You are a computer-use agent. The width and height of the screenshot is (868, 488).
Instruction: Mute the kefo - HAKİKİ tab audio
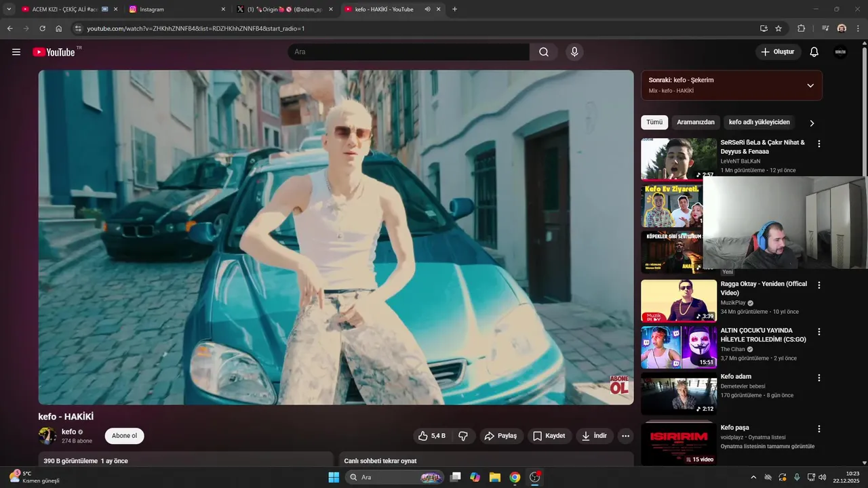click(x=427, y=9)
